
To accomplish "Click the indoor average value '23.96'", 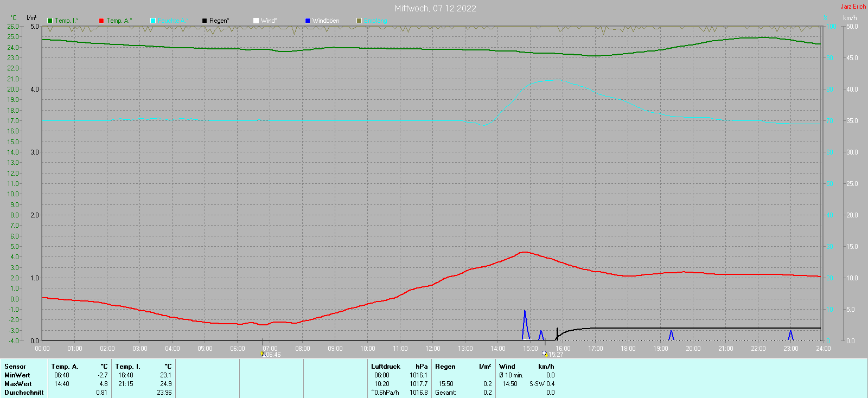I will click(164, 393).
